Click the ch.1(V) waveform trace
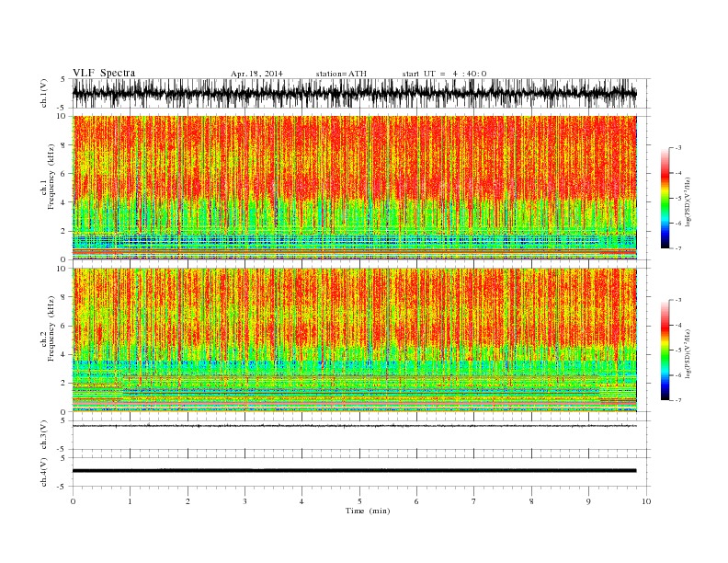728x563 pixels. [x=355, y=93]
